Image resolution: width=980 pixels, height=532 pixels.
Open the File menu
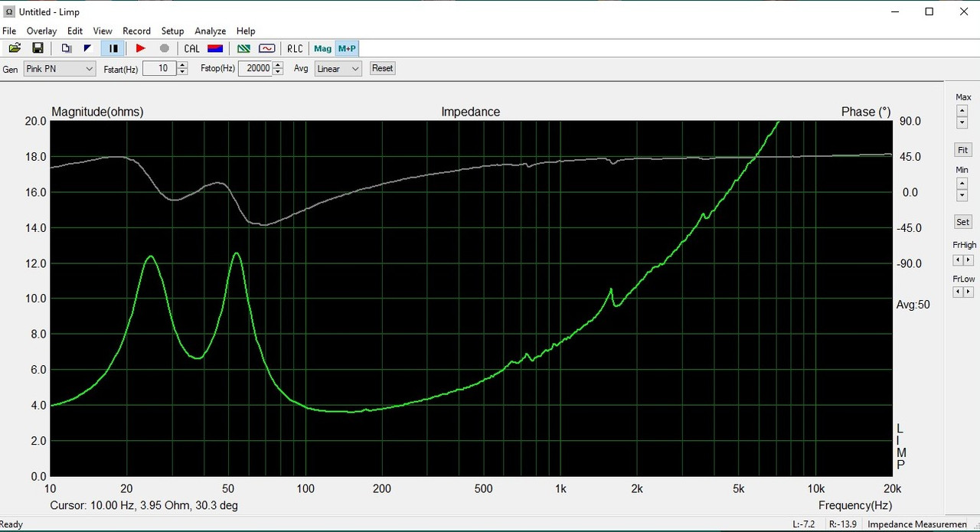[x=9, y=31]
